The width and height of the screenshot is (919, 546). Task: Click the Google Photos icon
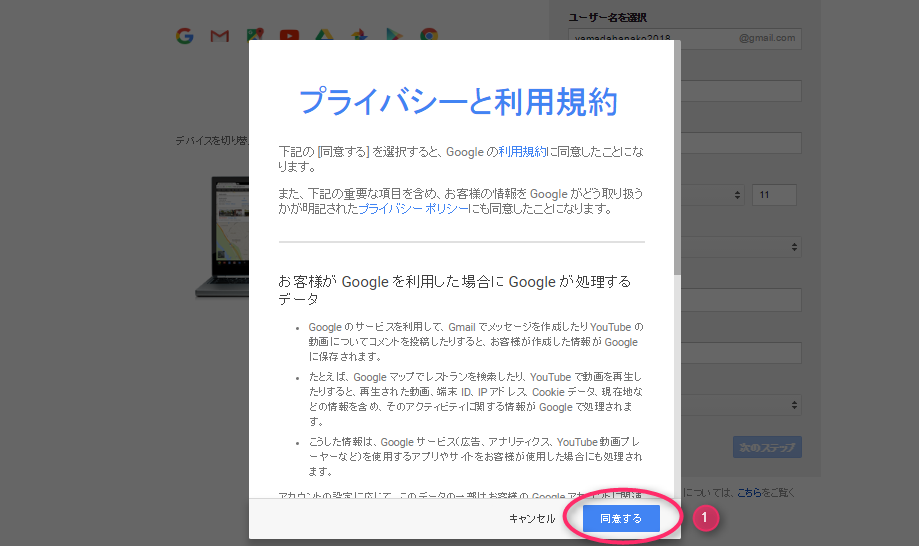click(x=359, y=35)
